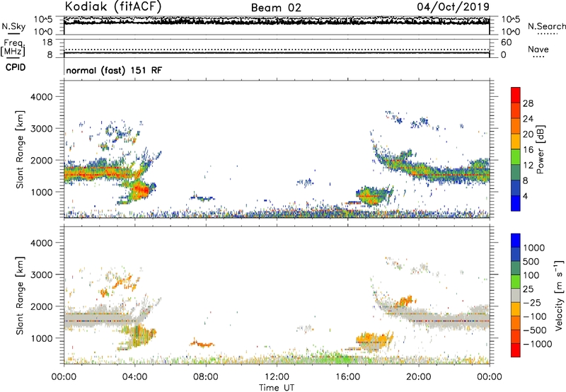The image size is (566, 392).
Task: Click the "16:00" time tick label
Action: click(347, 377)
